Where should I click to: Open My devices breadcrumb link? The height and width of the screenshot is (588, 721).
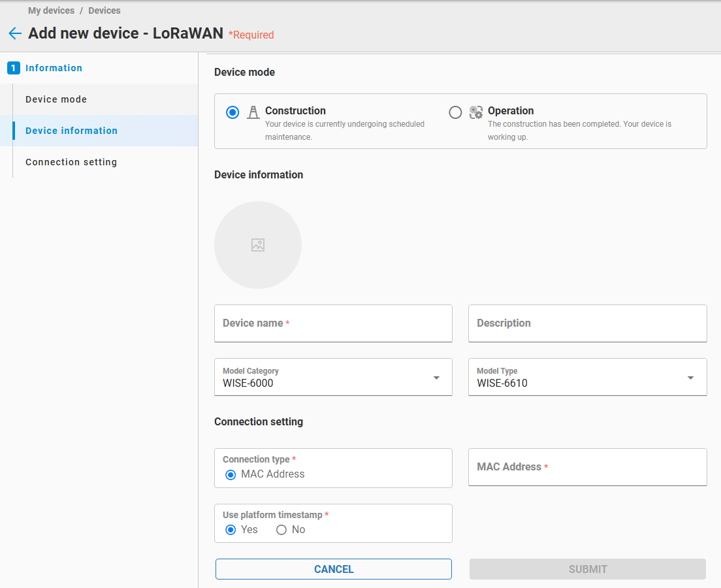51,10
